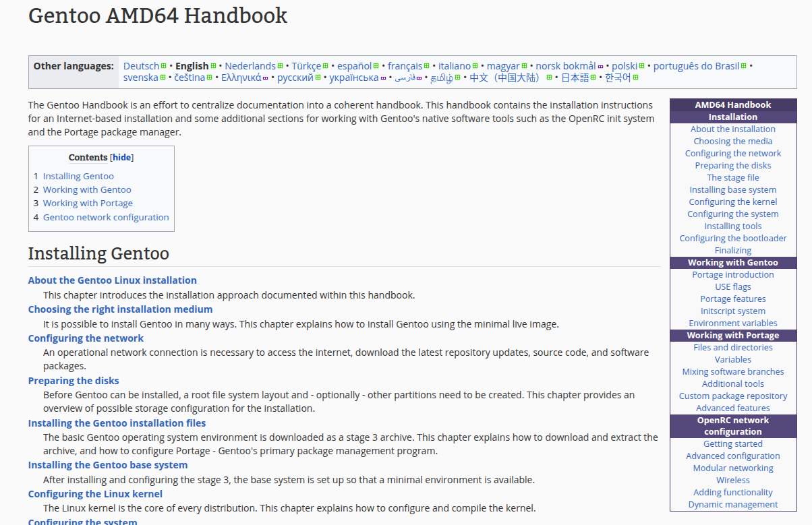812x525 pixels.
Task: Jump to Installing Gentoo in Contents
Action: (x=78, y=176)
